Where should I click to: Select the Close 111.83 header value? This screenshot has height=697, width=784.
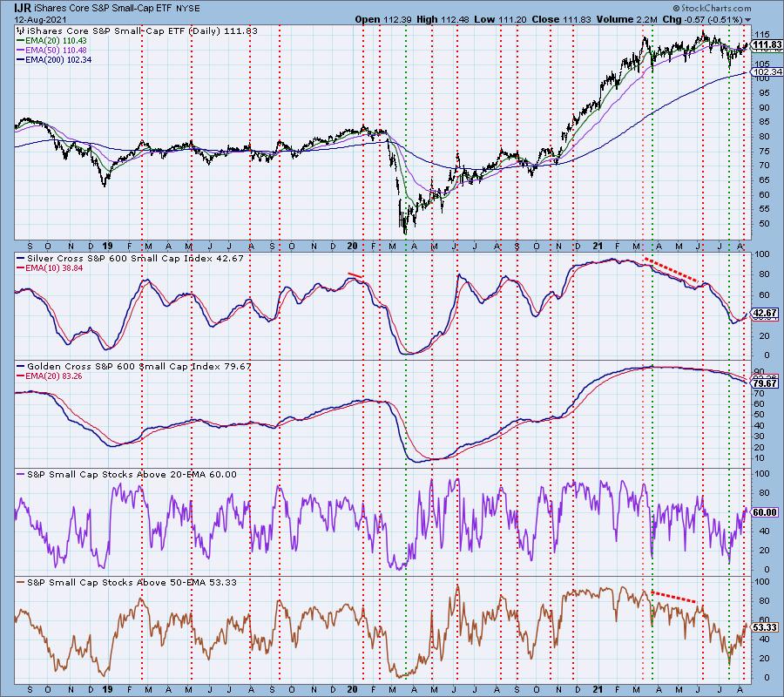(562, 19)
